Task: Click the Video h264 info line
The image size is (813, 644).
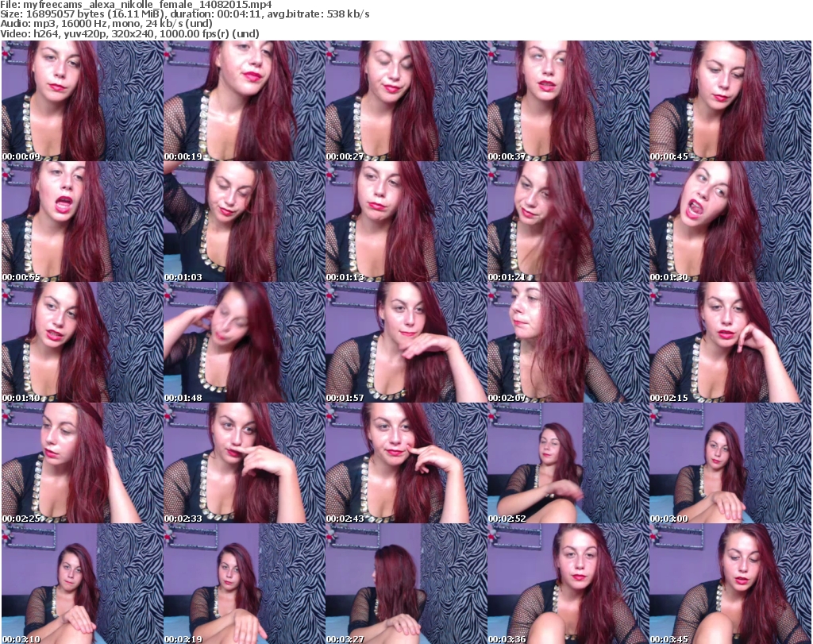Action: [129, 33]
